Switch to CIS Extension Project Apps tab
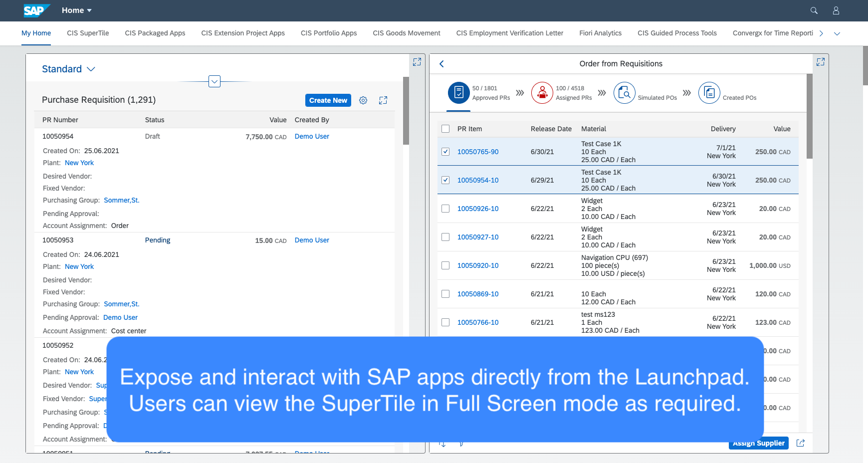868x463 pixels. tap(243, 33)
